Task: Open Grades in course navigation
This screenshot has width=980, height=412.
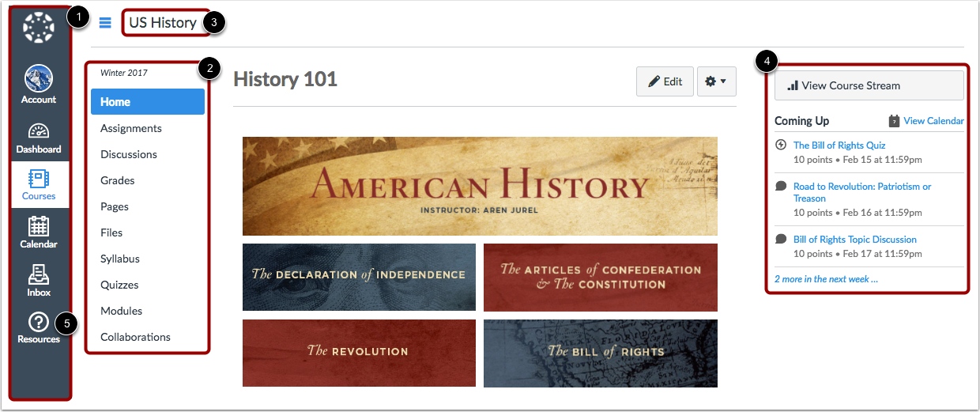Action: pyautogui.click(x=118, y=180)
